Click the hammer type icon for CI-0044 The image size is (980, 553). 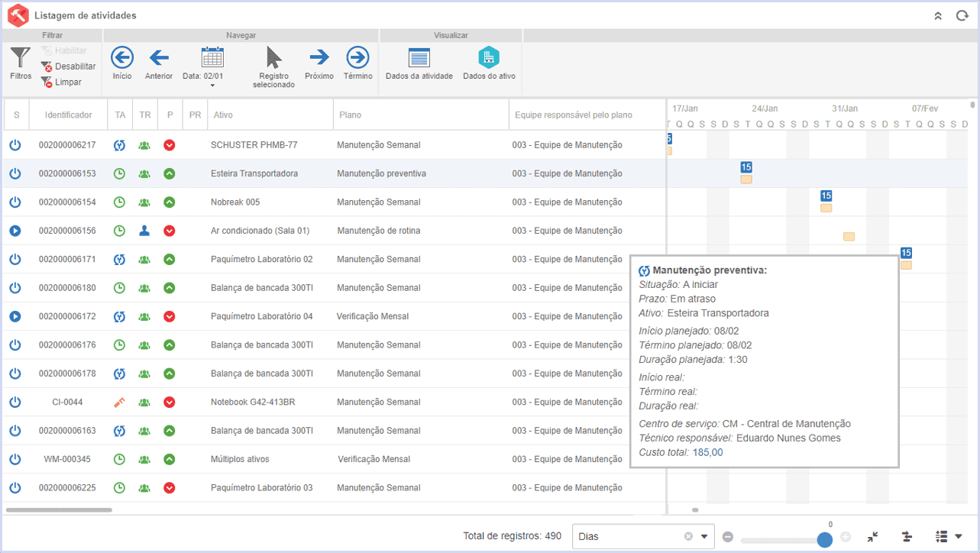click(119, 402)
